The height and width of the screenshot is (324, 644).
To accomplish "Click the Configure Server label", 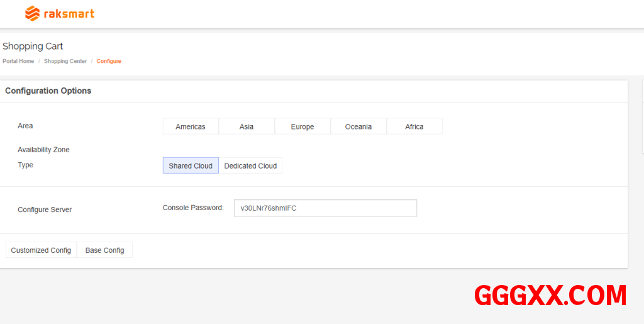I will [x=45, y=209].
